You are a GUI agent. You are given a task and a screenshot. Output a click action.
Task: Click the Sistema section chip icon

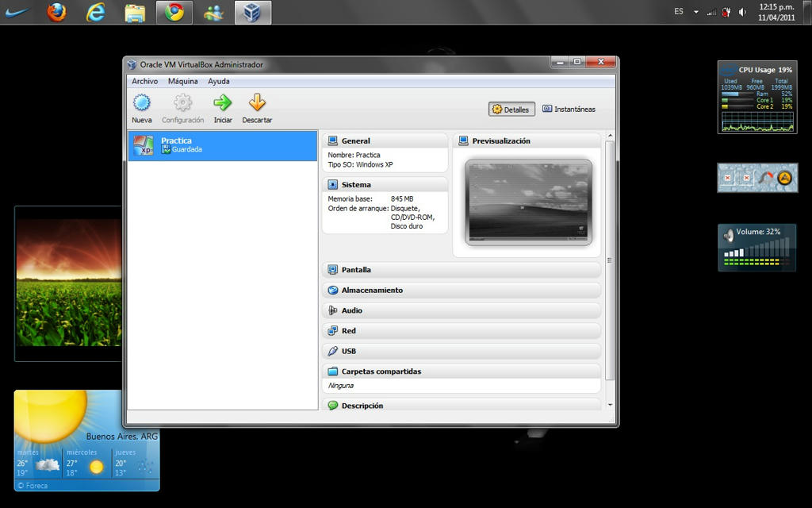[332, 184]
